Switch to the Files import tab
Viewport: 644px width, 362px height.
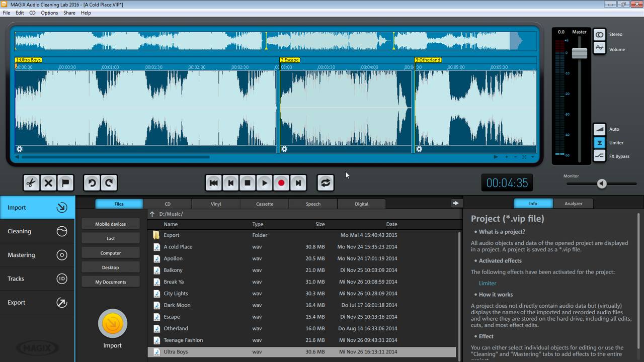pos(119,204)
